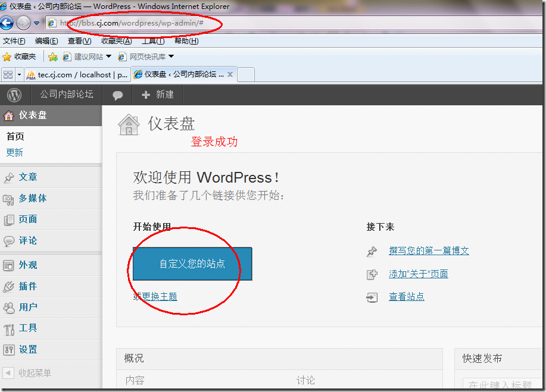Click the 查看站点 link

click(406, 297)
